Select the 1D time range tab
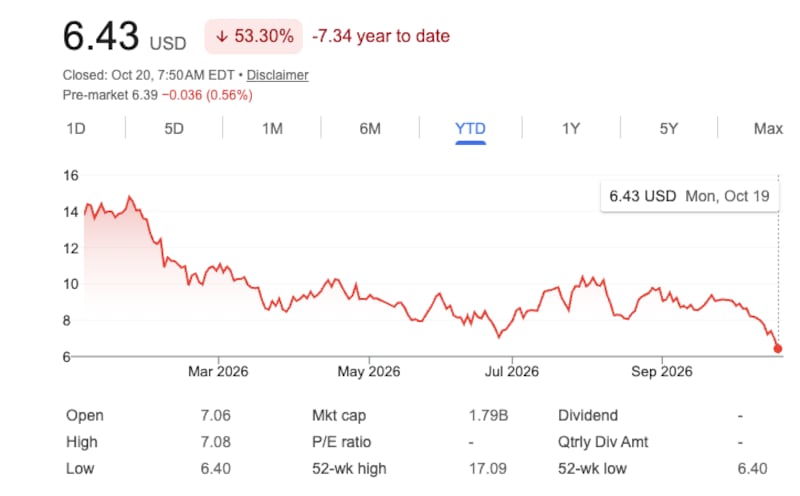800x496 pixels. pos(76,129)
